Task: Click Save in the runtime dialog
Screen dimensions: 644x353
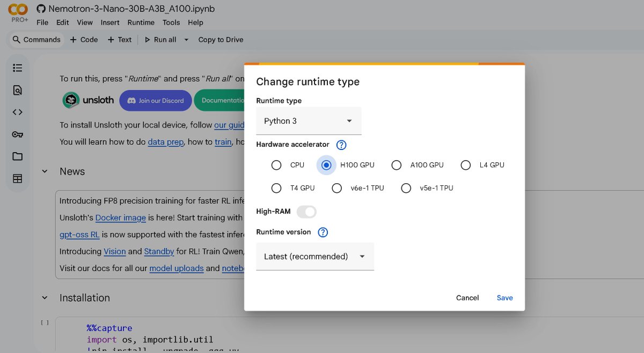Action: 504,298
